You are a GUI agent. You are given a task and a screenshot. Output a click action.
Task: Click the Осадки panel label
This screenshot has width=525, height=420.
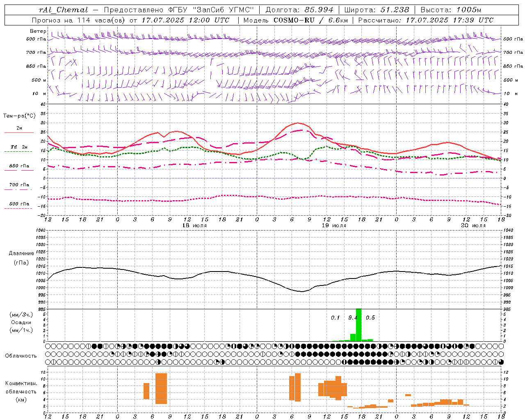pos(21,322)
